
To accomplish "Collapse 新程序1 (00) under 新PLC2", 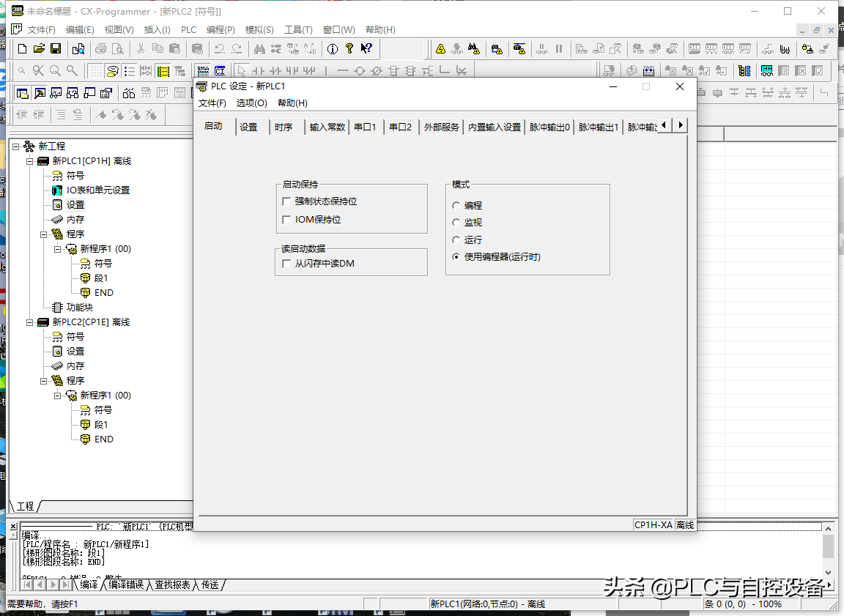I will coord(58,396).
